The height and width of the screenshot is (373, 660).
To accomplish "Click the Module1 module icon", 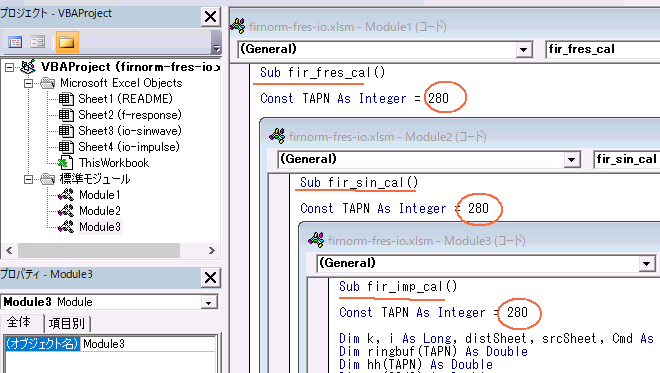I will click(x=66, y=195).
